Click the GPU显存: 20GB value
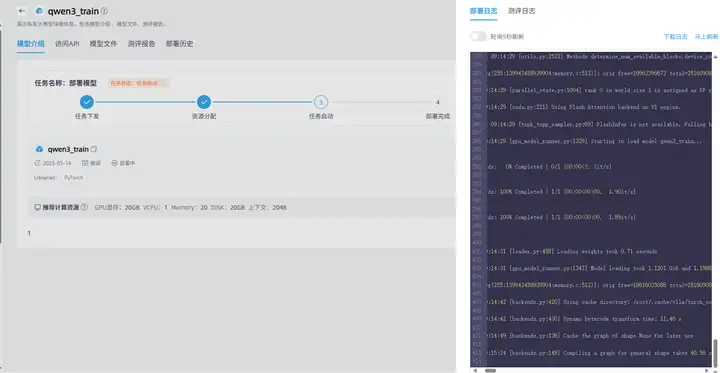The height and width of the screenshot is (373, 720). click(x=117, y=208)
